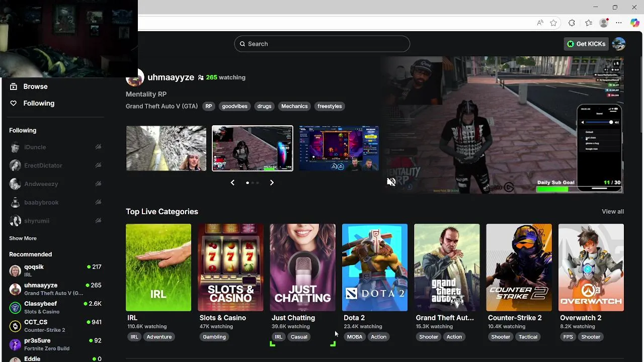Open the IRL category card
The width and height of the screenshot is (644, 362).
[158, 267]
